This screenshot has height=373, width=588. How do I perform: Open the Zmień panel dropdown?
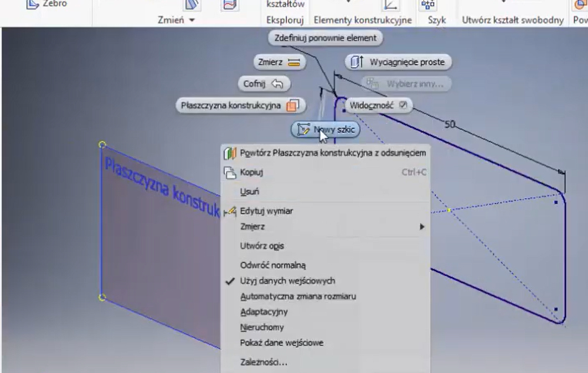point(176,20)
